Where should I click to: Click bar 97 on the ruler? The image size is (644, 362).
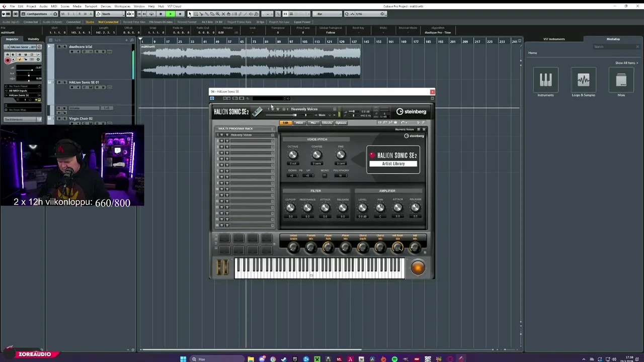[291, 41]
